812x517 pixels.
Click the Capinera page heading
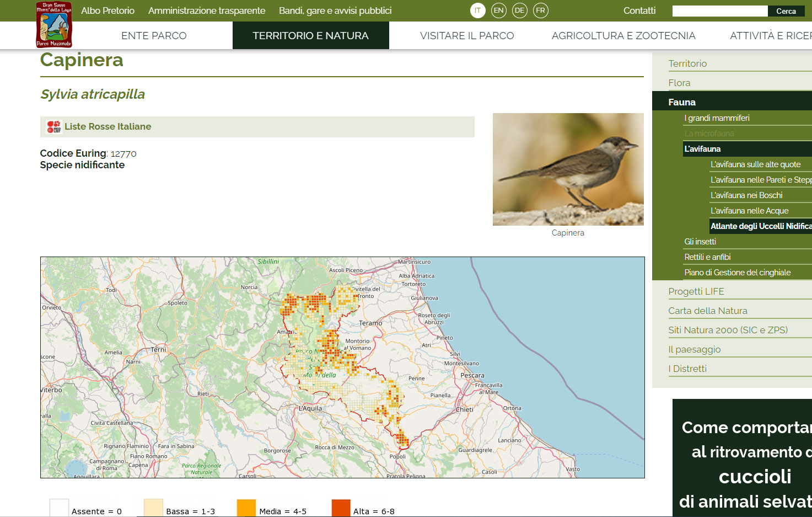coord(82,60)
